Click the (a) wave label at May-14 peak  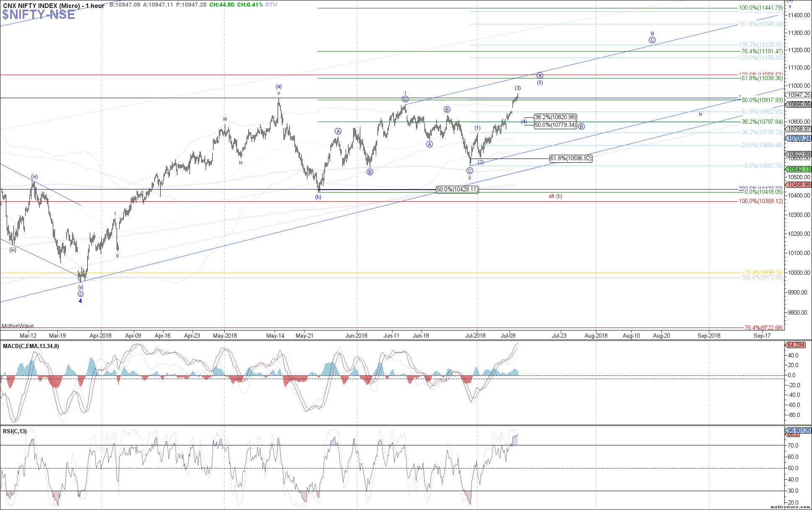coord(278,86)
